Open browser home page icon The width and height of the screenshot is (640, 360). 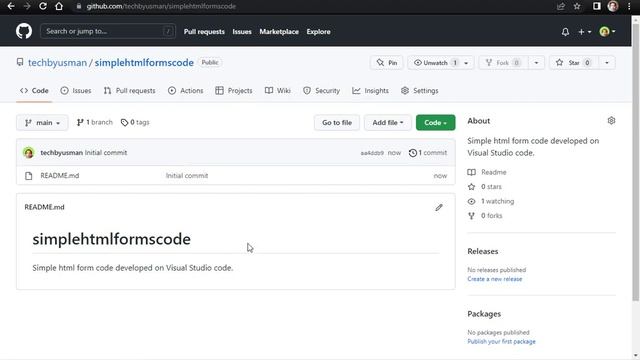pyautogui.click(x=59, y=6)
